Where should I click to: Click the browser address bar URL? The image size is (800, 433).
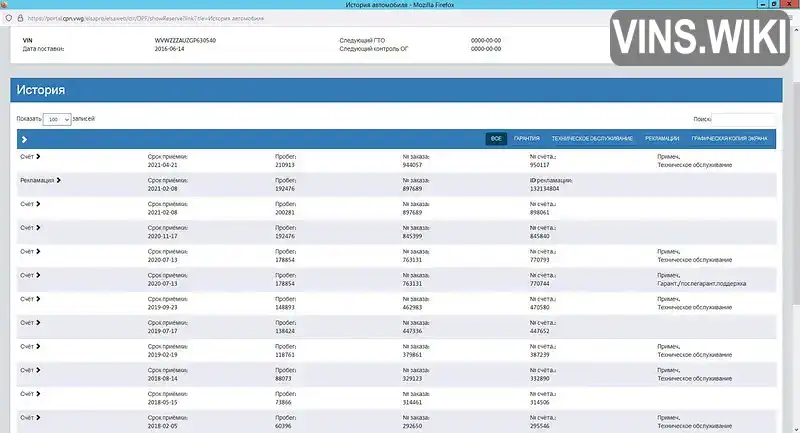coord(145,18)
